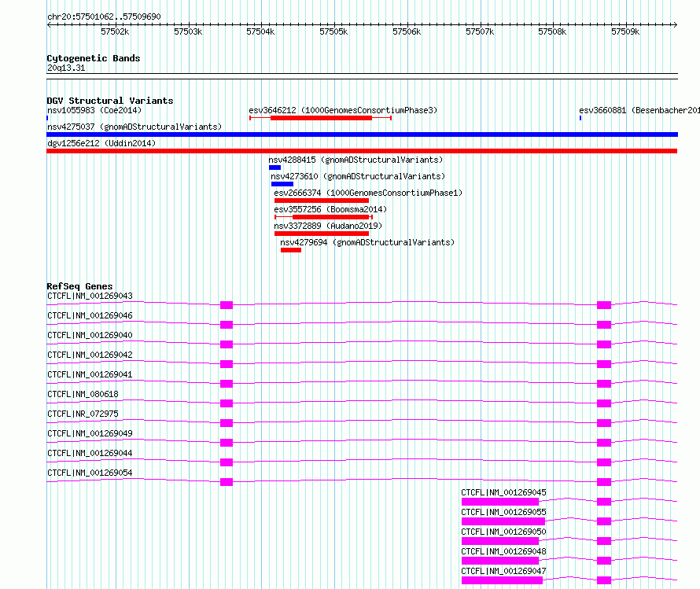This screenshot has height=589, width=700.
Task: Open the RefSeq Genes track heading
Action: 79,286
